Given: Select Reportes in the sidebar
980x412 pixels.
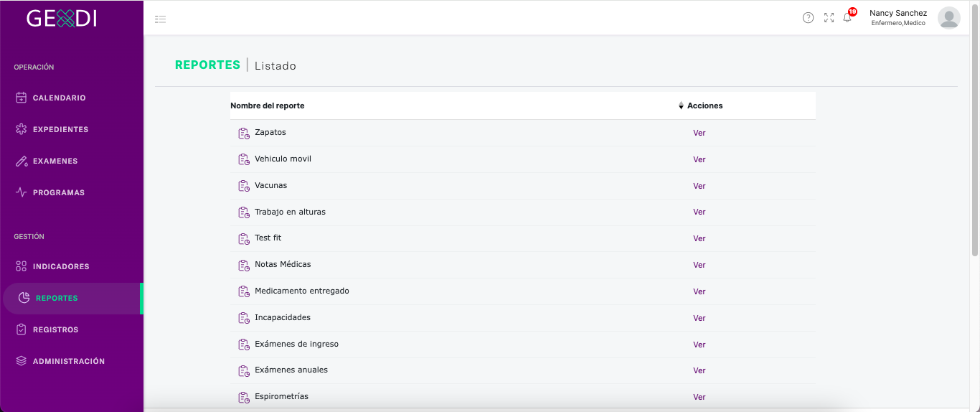Looking at the screenshot, I should point(72,298).
